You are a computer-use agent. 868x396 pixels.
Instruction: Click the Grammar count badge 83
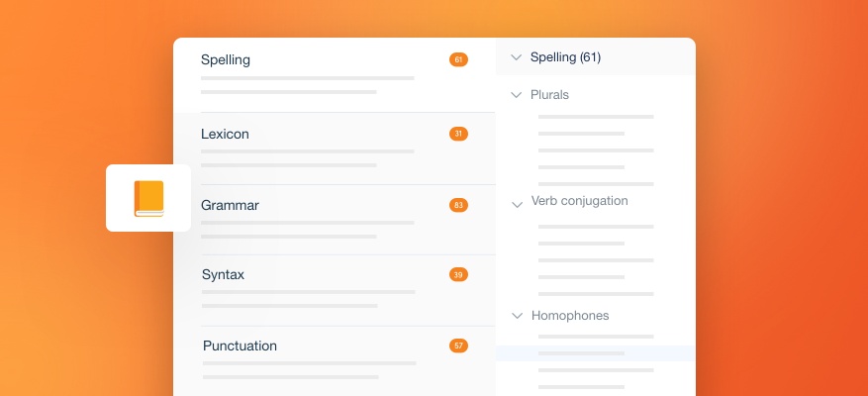pos(457,206)
